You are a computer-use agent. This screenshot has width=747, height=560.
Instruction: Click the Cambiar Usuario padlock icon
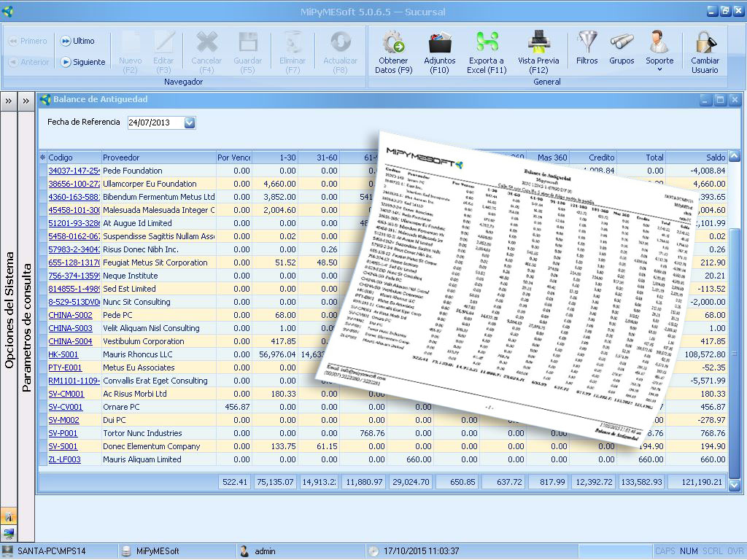coord(705,42)
